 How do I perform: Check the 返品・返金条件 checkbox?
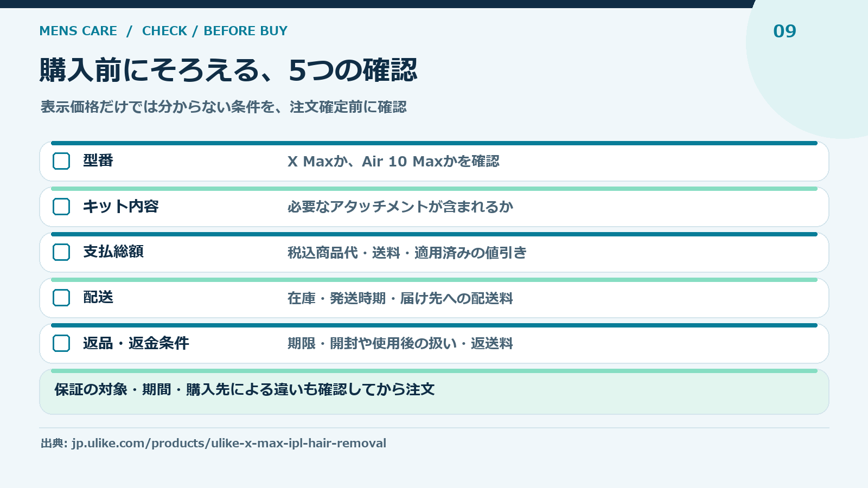pos(61,343)
